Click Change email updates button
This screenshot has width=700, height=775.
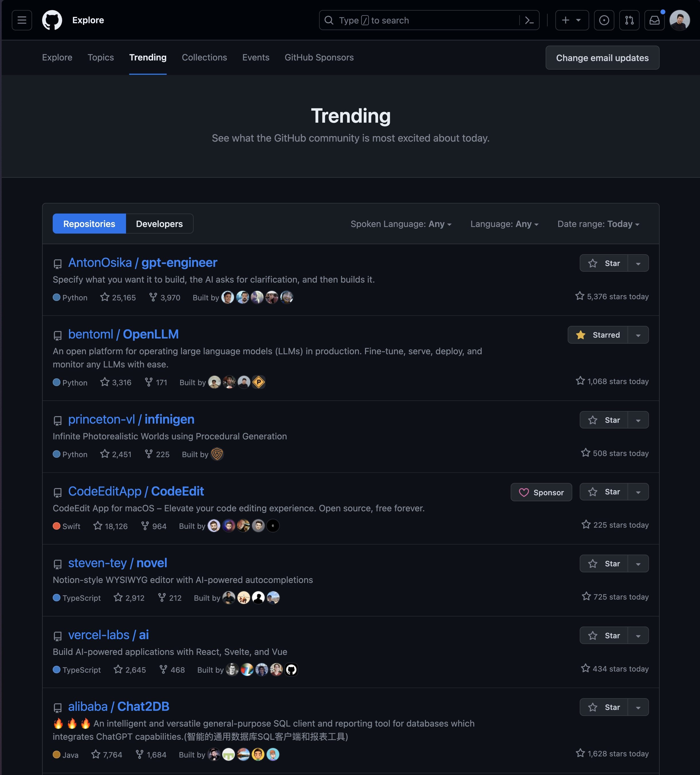click(x=602, y=58)
